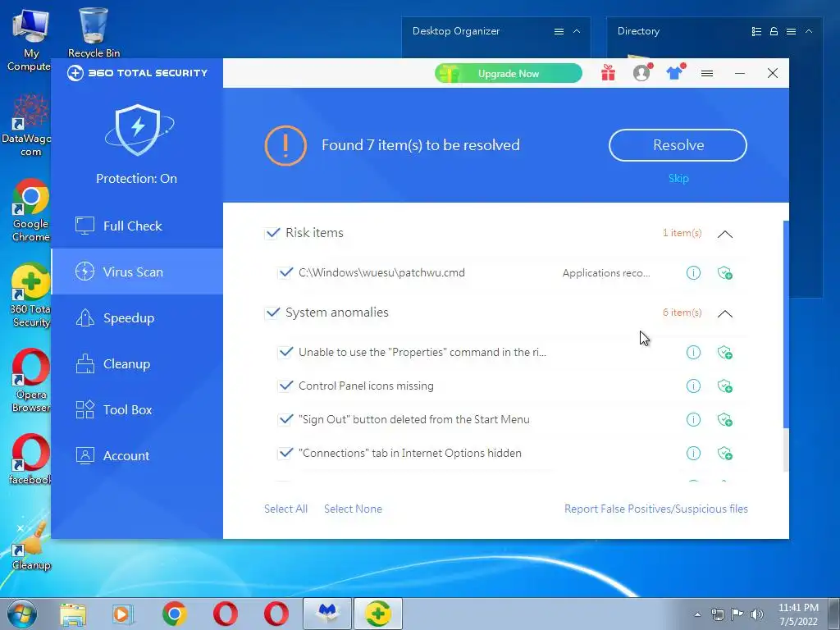Open Chrome from the taskbar
The image size is (840, 630).
[x=174, y=614]
